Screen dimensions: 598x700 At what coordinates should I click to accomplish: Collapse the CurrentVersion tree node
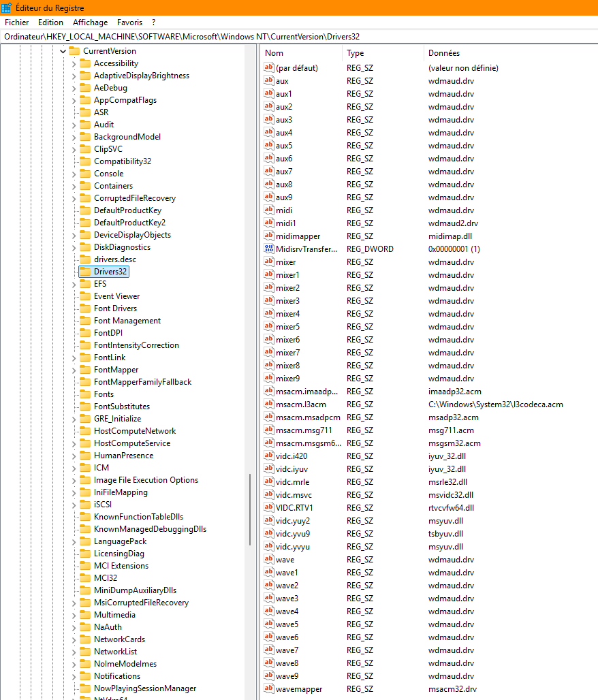click(63, 51)
